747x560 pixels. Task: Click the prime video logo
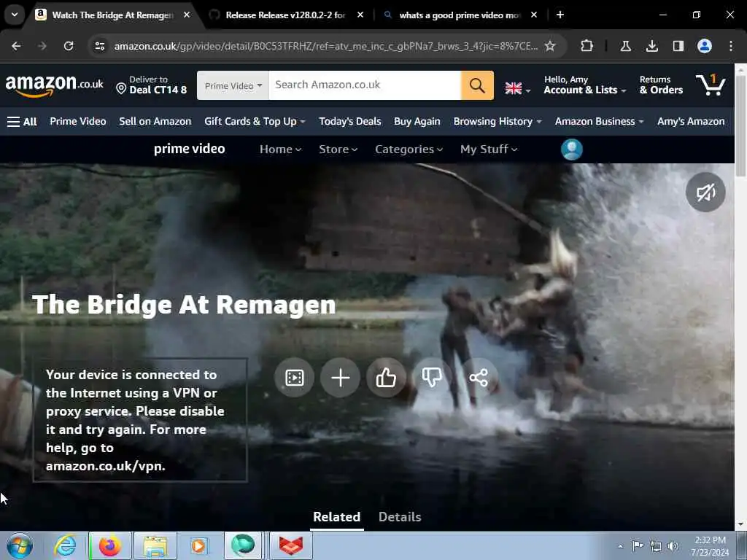[189, 149]
